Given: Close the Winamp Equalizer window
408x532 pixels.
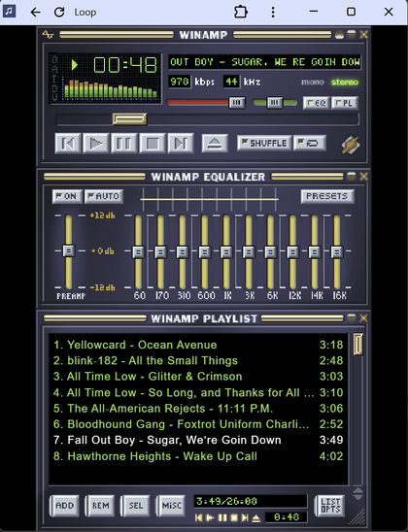Looking at the screenshot, I should pos(363,176).
